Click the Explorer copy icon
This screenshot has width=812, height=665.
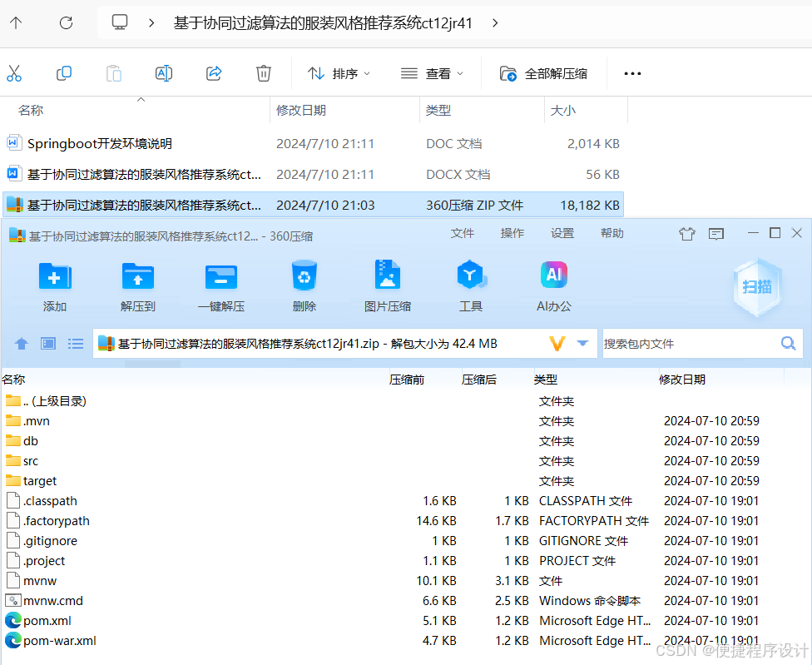click(x=64, y=73)
